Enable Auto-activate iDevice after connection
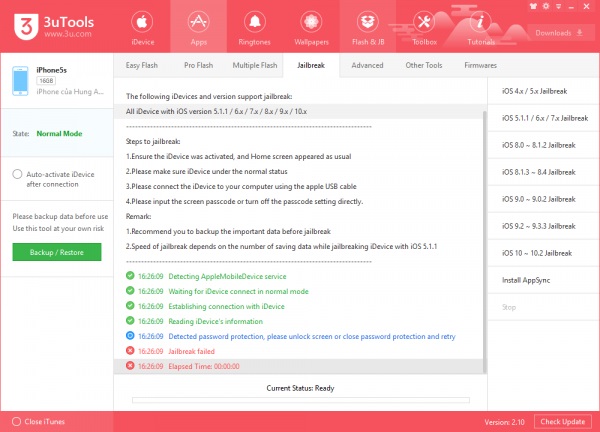 coord(17,174)
